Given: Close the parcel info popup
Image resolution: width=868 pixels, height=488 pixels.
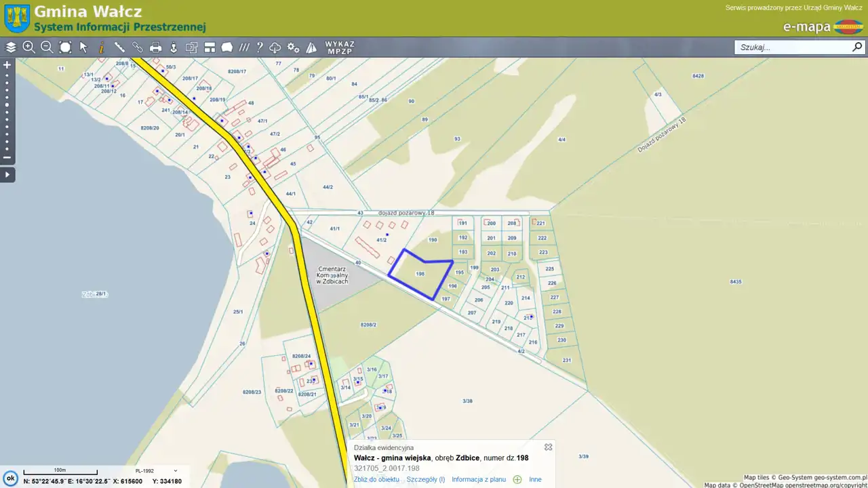Looking at the screenshot, I should pyautogui.click(x=548, y=447).
